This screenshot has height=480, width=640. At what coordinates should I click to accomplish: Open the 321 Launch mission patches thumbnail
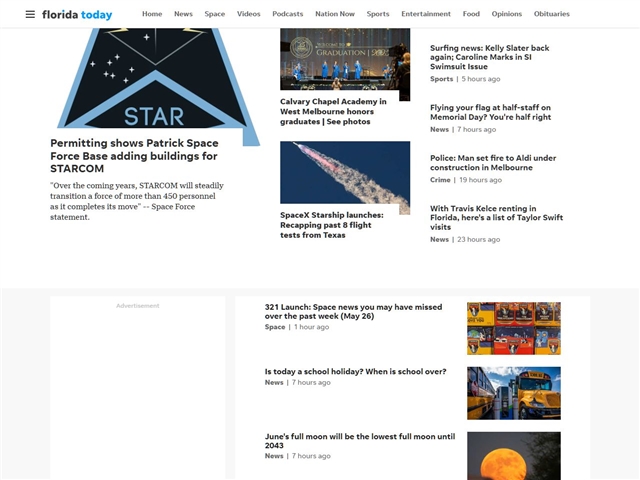[x=514, y=329]
